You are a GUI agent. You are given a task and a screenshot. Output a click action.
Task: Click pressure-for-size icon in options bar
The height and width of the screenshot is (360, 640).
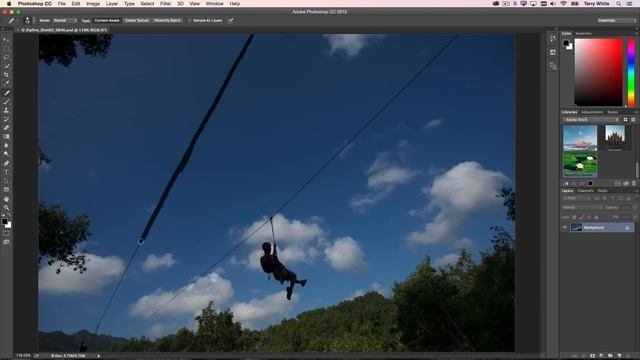tap(231, 20)
